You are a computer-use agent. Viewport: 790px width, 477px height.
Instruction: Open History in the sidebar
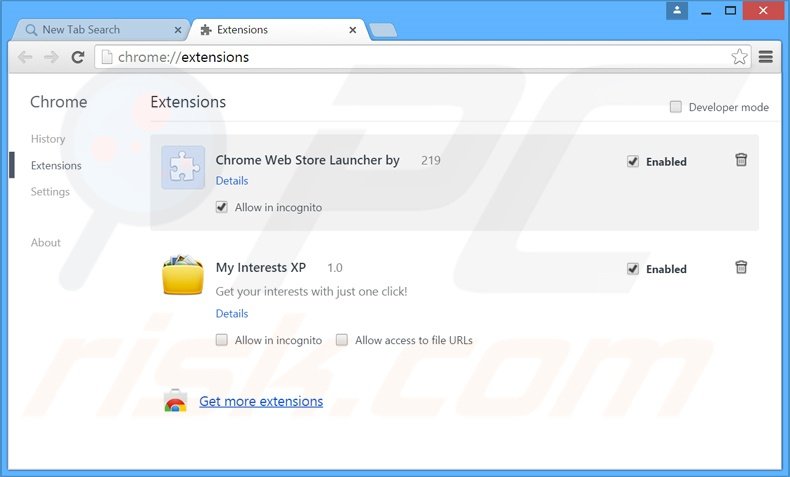point(48,139)
